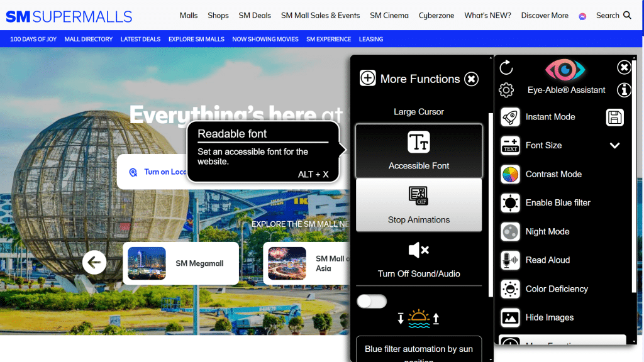Click previous arrow in mall carousel

[x=94, y=262]
